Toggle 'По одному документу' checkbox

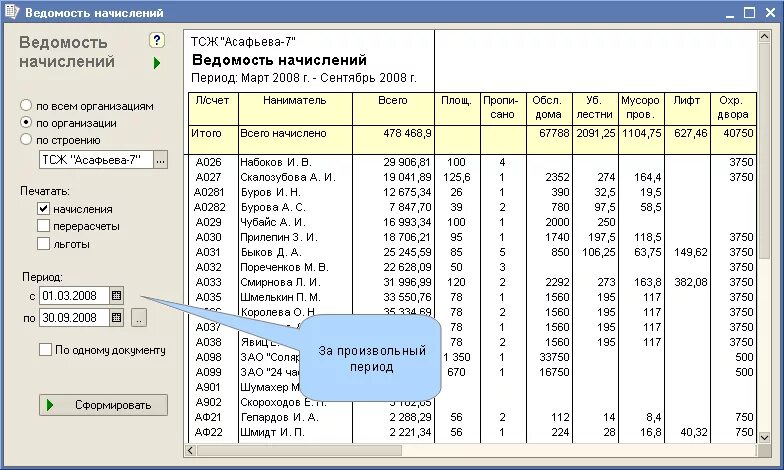click(x=46, y=350)
